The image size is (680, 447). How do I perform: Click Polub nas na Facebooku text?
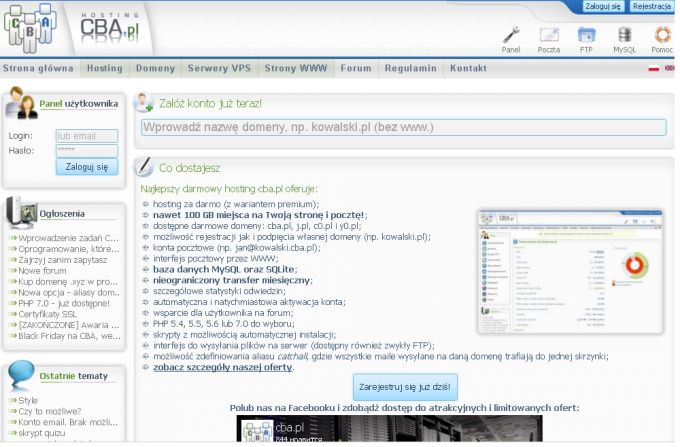(x=404, y=408)
